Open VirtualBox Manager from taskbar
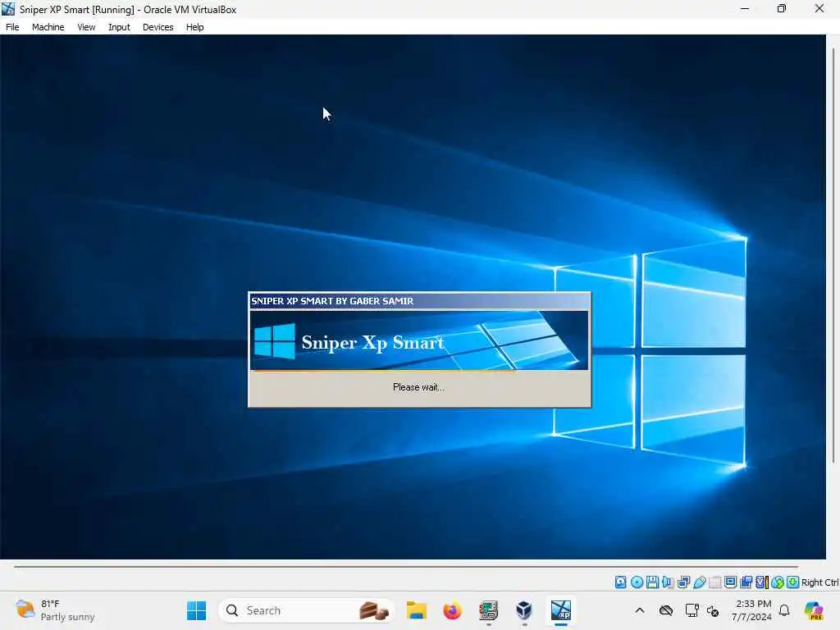Screen dimensions: 840x630 point(524,610)
